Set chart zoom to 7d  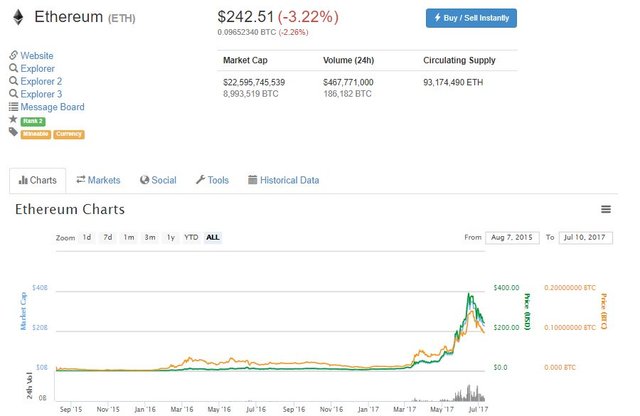[x=107, y=237]
